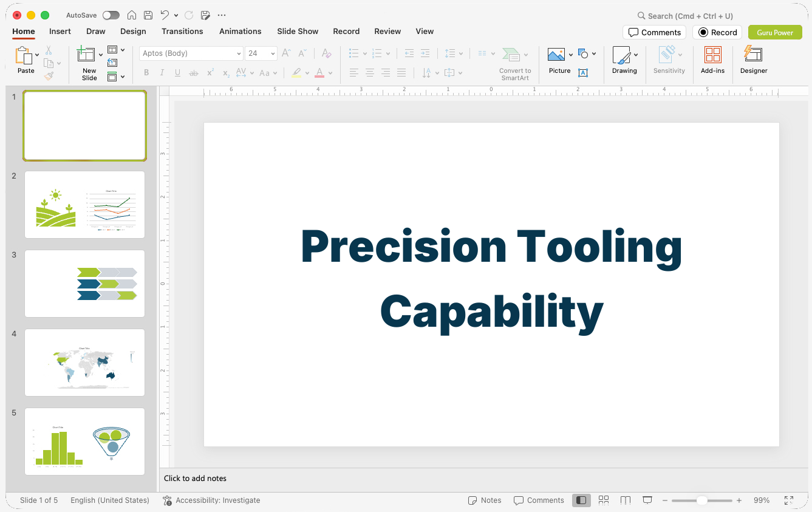Switch to Reading view
This screenshot has height=512, width=812.
click(x=626, y=500)
